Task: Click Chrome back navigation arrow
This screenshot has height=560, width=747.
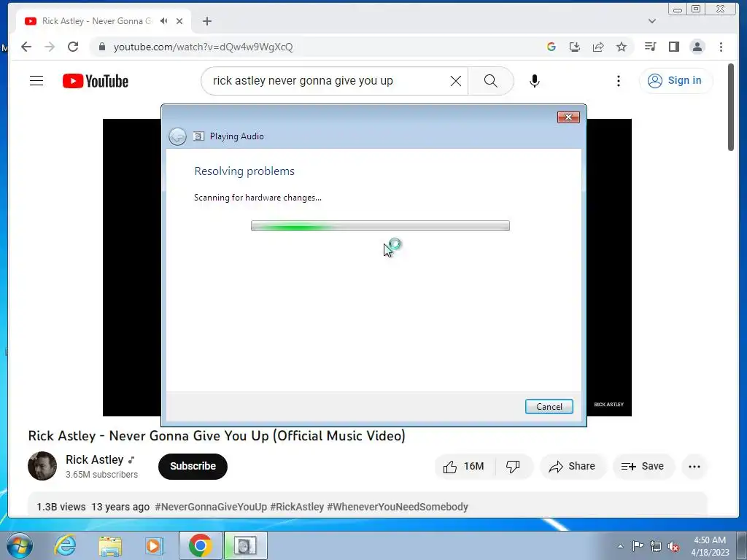Action: pos(26,47)
